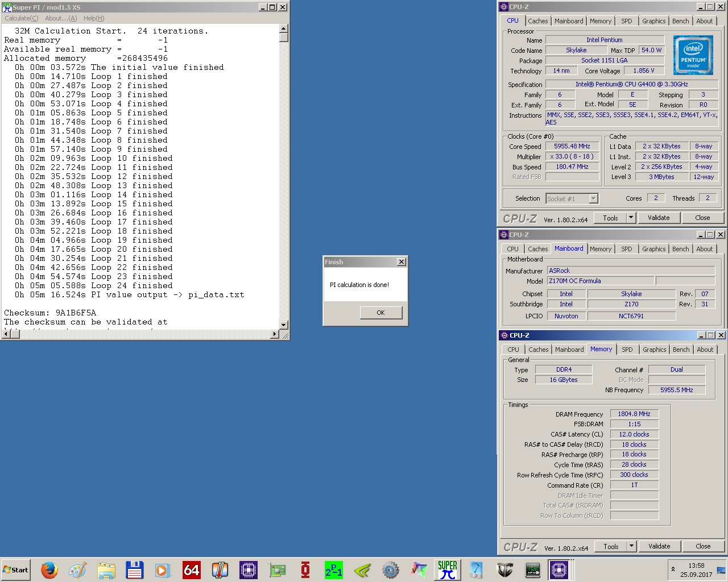Click the motherboard model Z170M OC Formula
The height and width of the screenshot is (582, 728).
coord(600,281)
